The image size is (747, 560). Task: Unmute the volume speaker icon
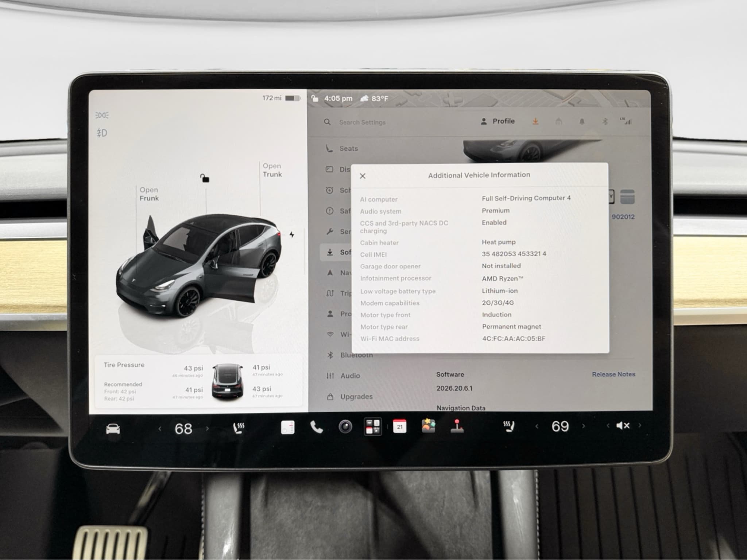coord(623,425)
